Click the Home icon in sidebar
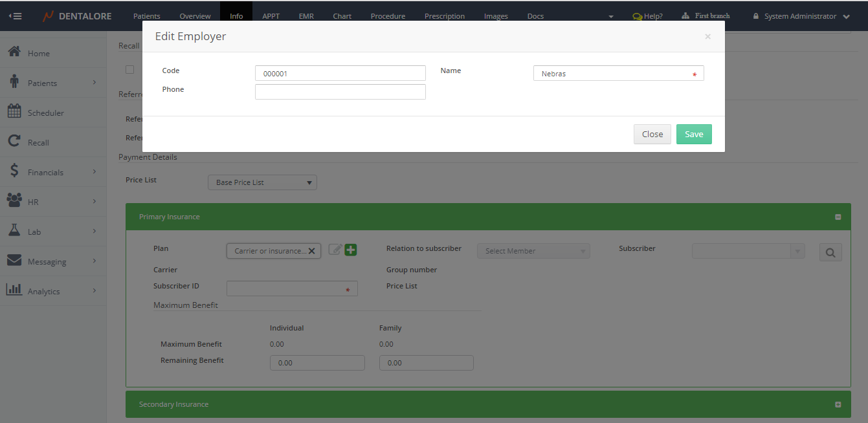This screenshot has width=868, height=423. [x=14, y=52]
